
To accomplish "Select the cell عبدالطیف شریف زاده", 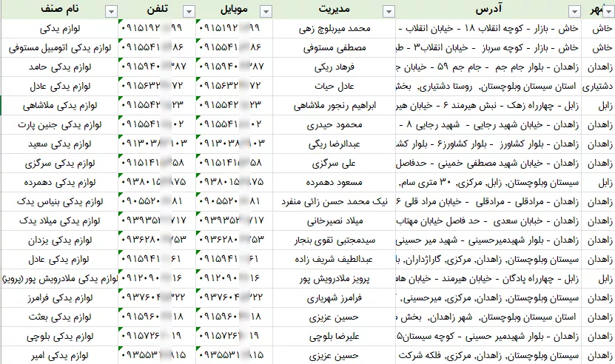I will coord(335,259).
